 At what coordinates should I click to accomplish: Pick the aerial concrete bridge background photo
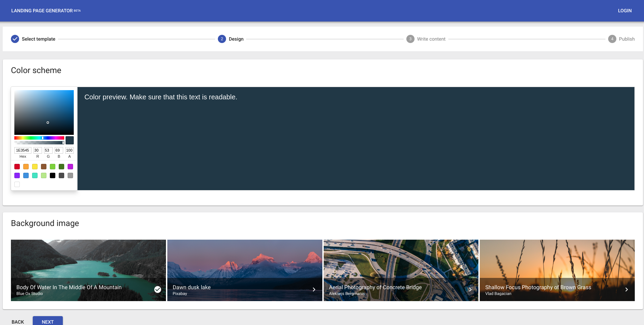401,270
